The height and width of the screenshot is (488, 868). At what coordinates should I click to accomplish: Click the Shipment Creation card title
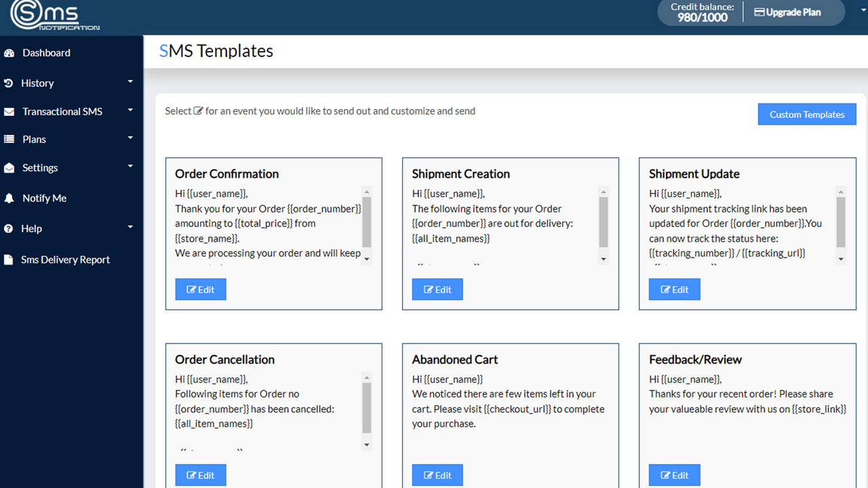[461, 174]
